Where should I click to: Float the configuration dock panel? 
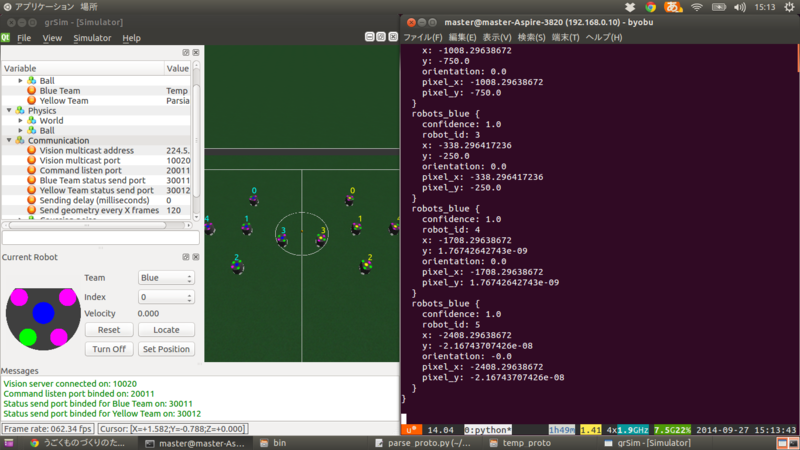(186, 53)
